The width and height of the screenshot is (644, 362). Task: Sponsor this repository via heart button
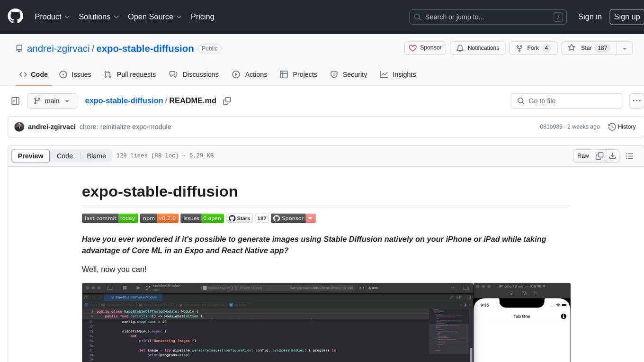(425, 48)
